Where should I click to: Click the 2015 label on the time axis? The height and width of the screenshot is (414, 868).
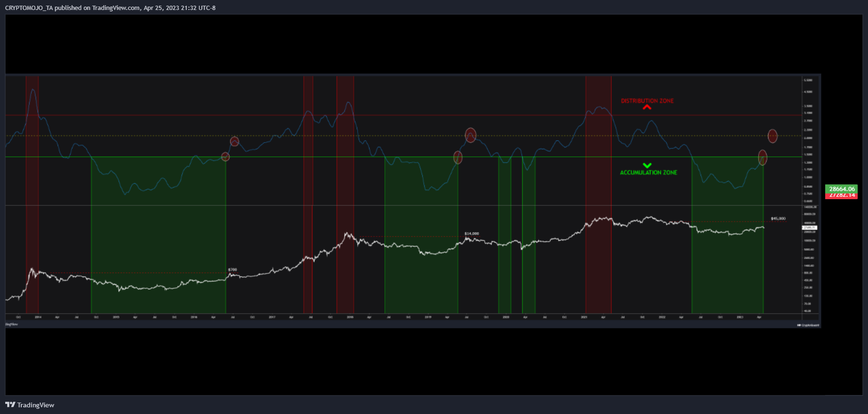pyautogui.click(x=116, y=317)
